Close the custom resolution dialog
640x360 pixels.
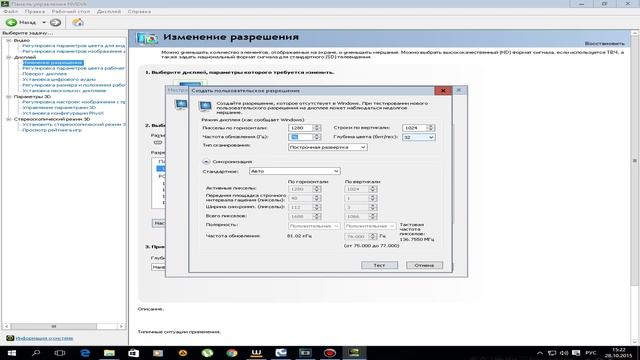click(443, 91)
